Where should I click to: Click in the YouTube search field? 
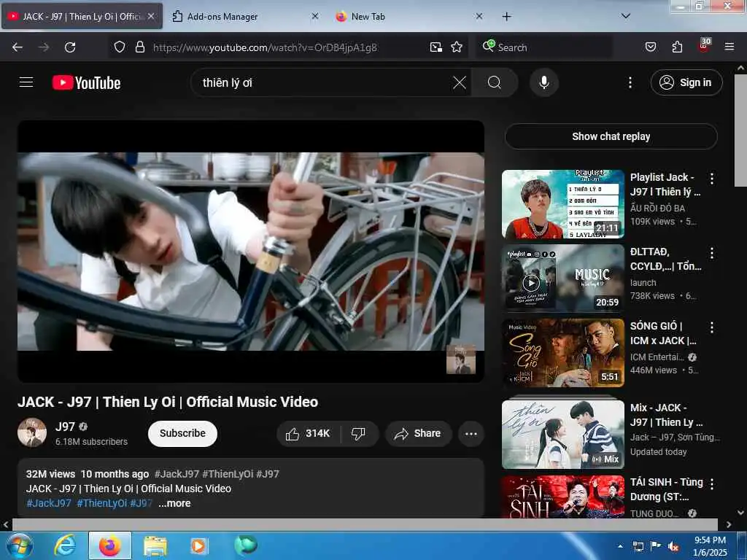324,82
